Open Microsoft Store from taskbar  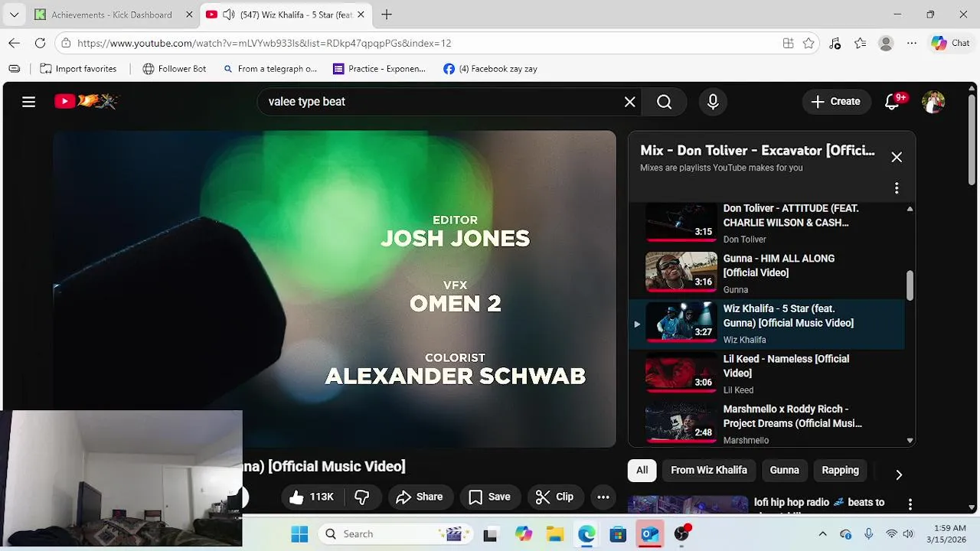pyautogui.click(x=618, y=534)
